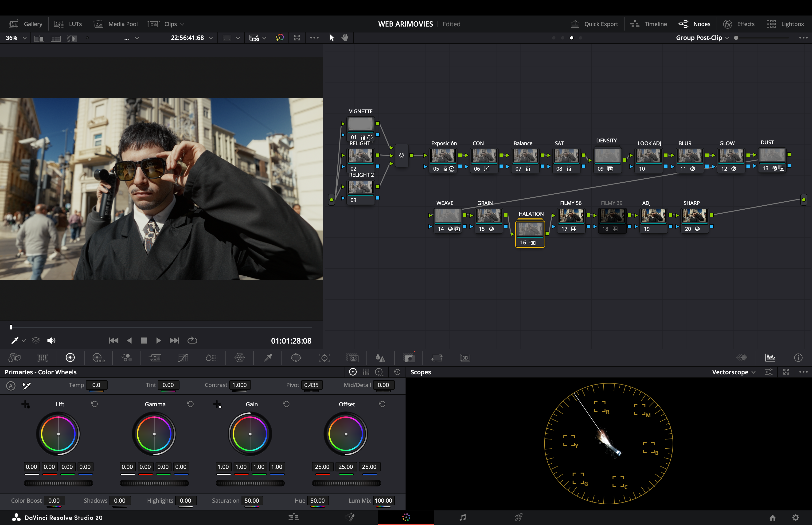
Task: Switch color wheels to Log mode
Action: click(x=379, y=372)
